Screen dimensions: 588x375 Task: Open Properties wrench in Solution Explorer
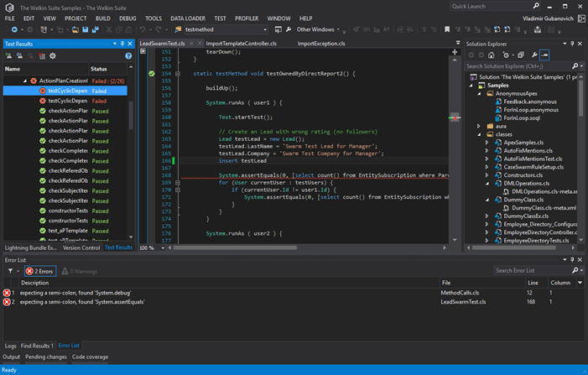point(534,55)
